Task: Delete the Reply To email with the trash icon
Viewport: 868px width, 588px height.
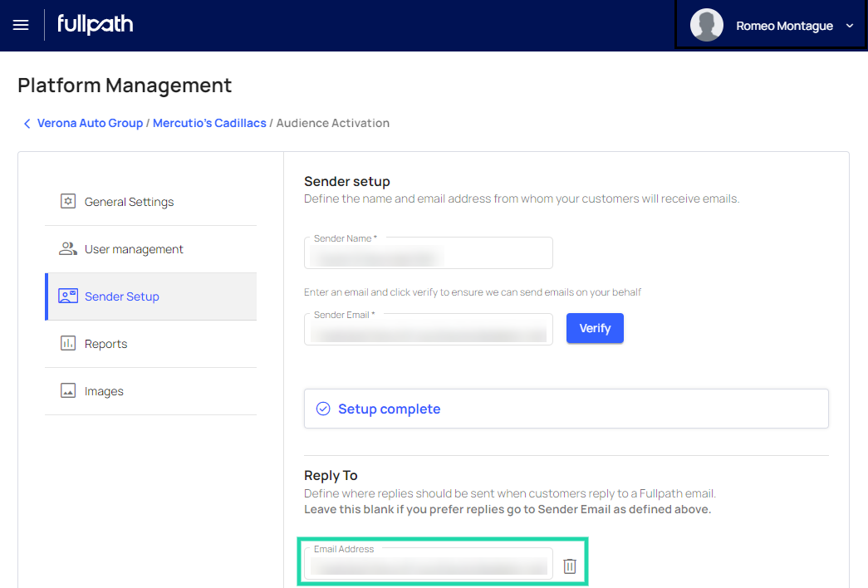Action: tap(570, 566)
